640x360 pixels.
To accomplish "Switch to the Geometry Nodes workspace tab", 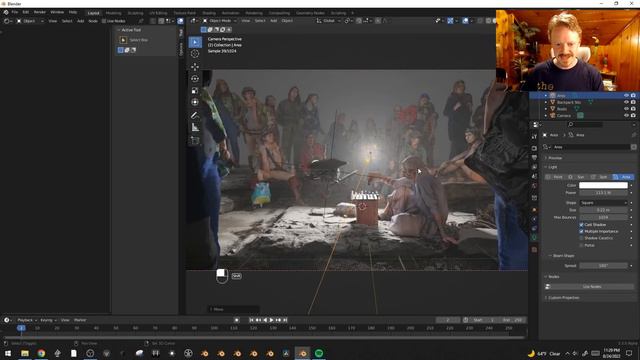I will pyautogui.click(x=310, y=13).
